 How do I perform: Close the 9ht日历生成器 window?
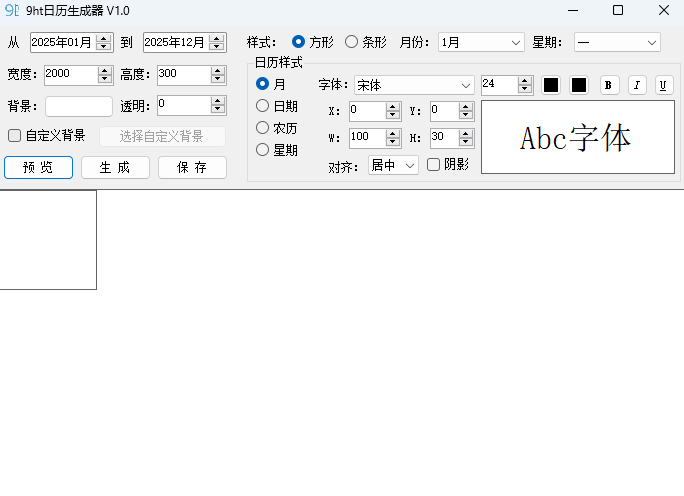[x=663, y=10]
